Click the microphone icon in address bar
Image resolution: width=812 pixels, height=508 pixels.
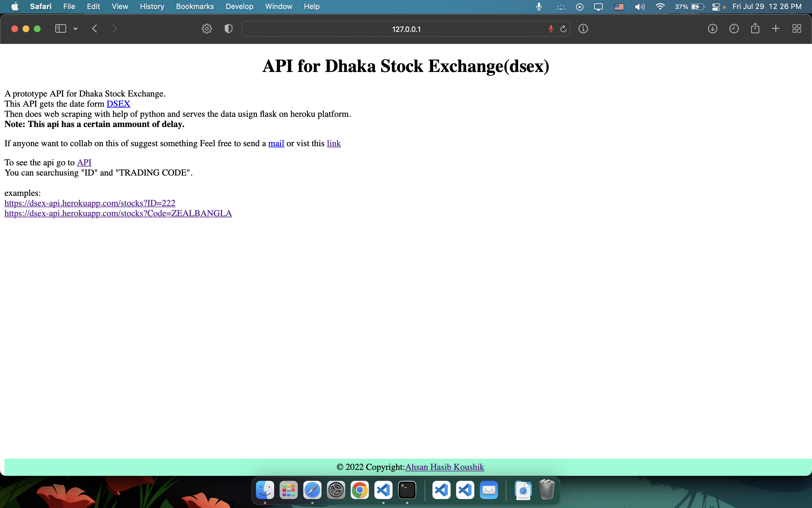pos(551,29)
